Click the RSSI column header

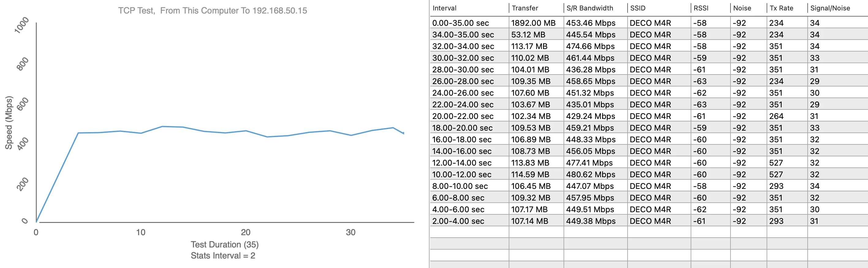[x=701, y=8]
